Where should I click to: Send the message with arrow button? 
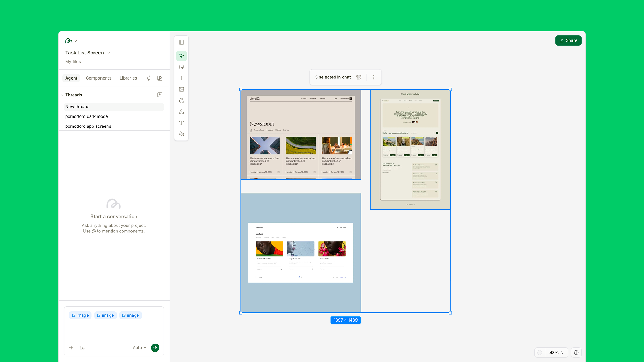[155, 348]
